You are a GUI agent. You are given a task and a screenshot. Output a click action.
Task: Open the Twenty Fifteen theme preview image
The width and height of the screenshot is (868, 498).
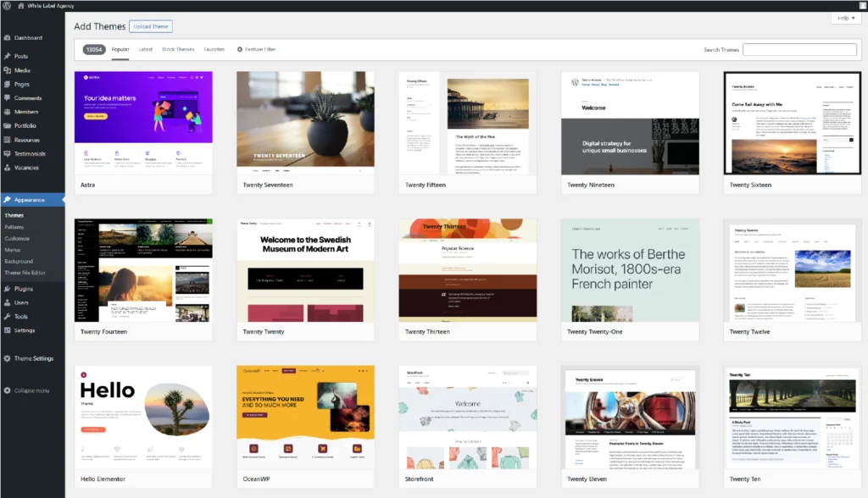click(x=468, y=123)
